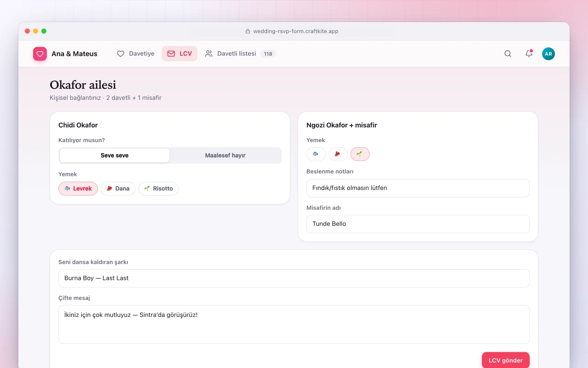Screen dimensions: 588x368
Task: Click the lock icon in address bar
Action: [x=248, y=31]
